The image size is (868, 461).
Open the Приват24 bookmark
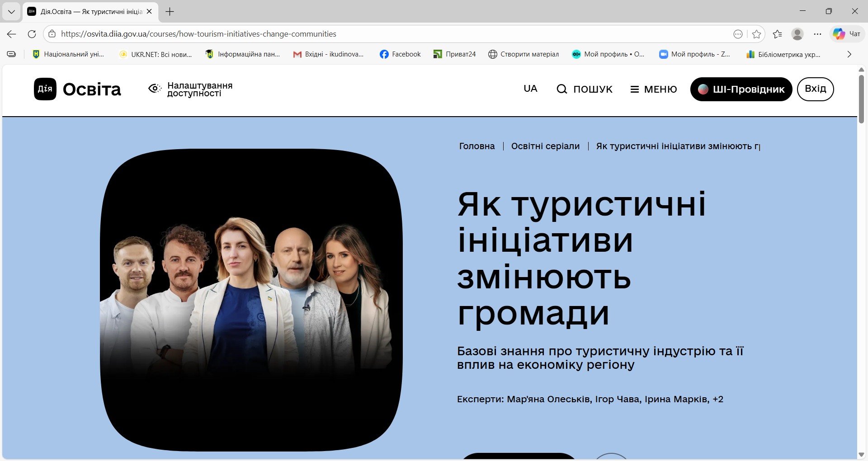coord(455,54)
